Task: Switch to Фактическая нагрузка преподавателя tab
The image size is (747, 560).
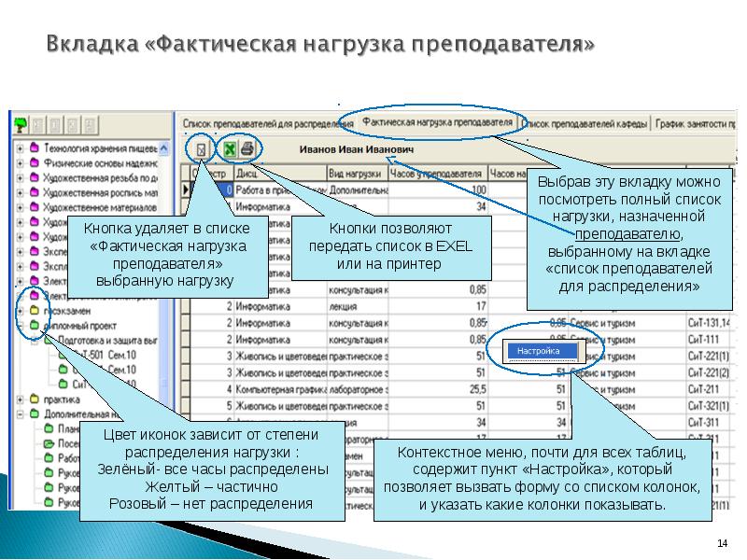Action: tap(437, 122)
